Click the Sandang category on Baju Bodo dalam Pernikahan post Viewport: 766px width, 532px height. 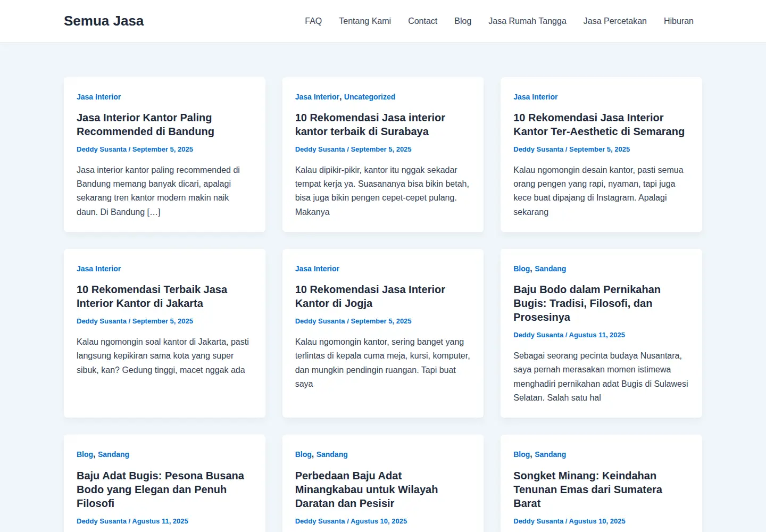pyautogui.click(x=550, y=269)
